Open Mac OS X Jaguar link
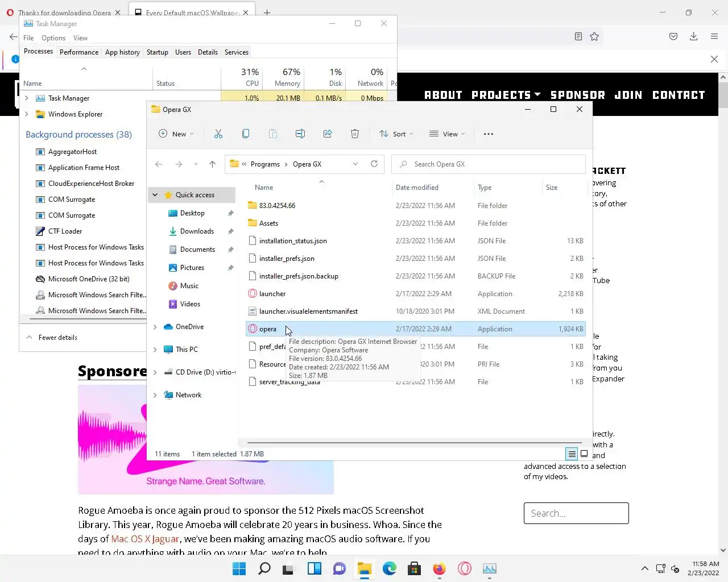728x582 pixels. coord(146,539)
